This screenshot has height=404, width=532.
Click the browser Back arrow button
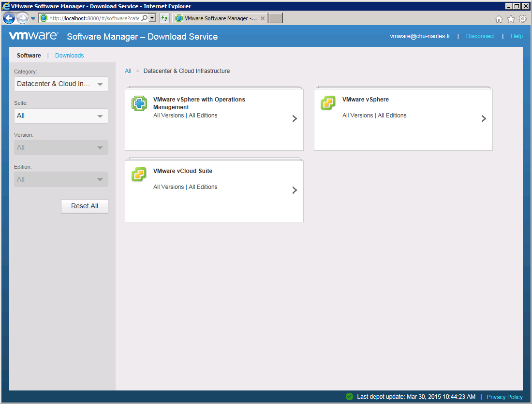pyautogui.click(x=9, y=18)
